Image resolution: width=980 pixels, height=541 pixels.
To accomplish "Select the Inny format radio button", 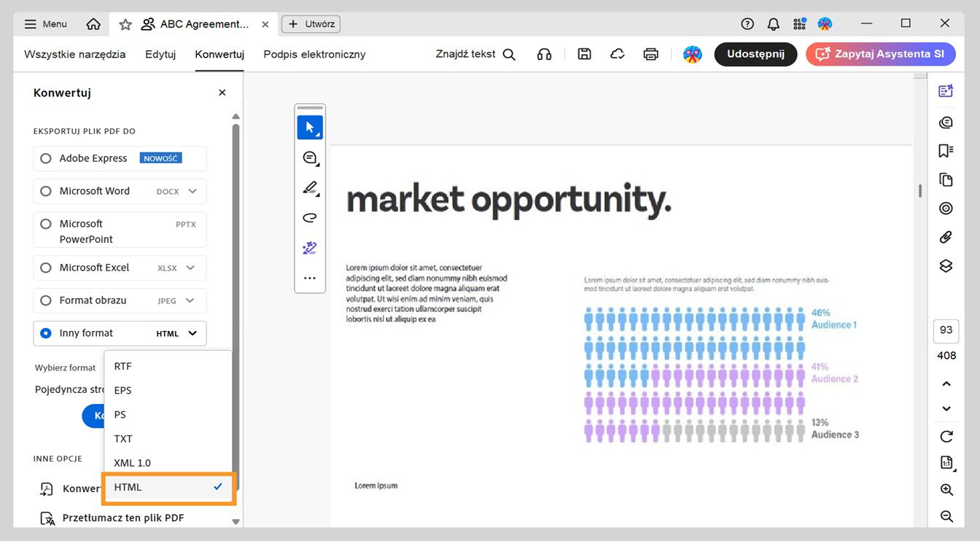I will [x=46, y=333].
